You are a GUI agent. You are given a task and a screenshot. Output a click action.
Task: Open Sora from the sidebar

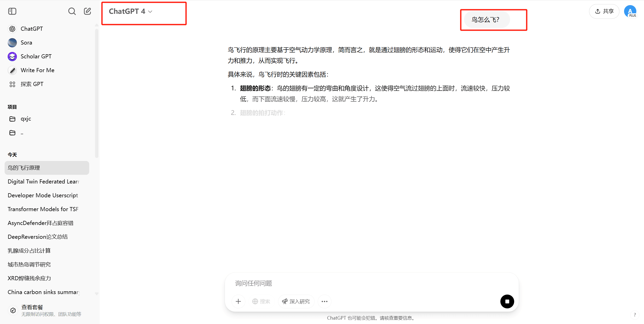[x=47, y=43]
